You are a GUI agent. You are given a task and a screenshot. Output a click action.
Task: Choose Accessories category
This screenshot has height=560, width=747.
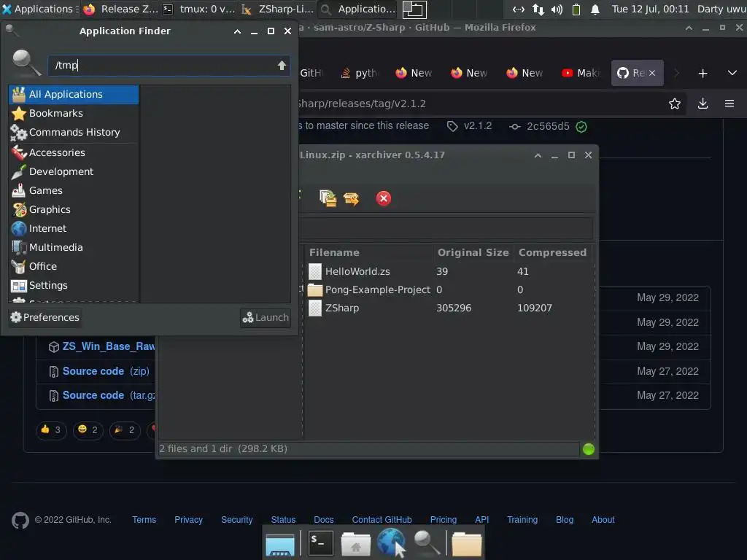74,153
